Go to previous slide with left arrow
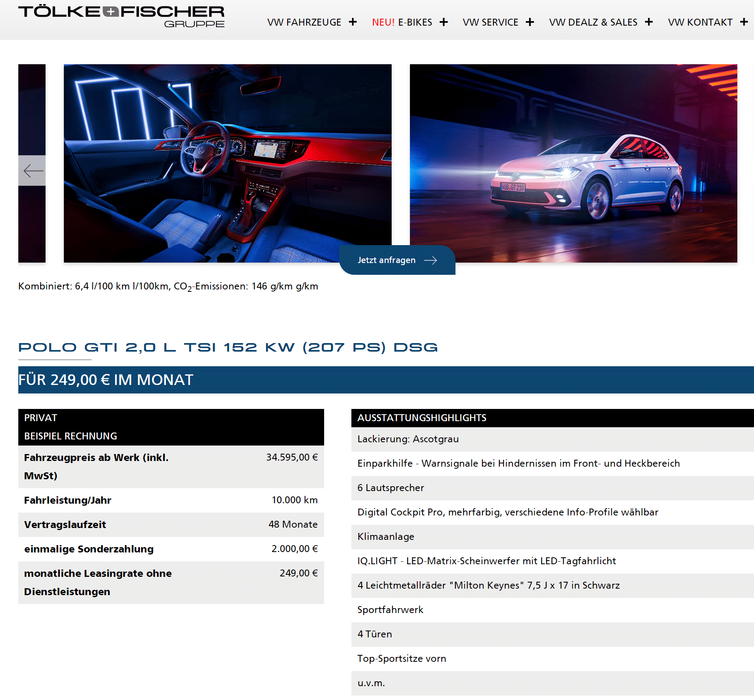The height and width of the screenshot is (700, 754). pos(32,171)
